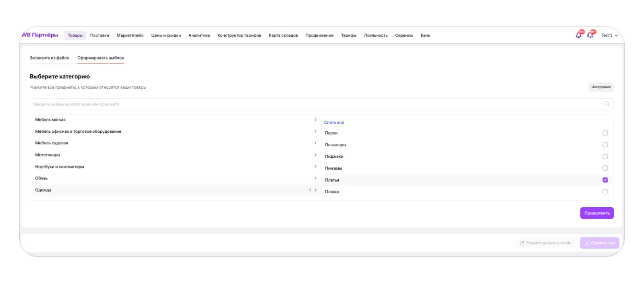Tick the Пижамы checkbox

605,168
